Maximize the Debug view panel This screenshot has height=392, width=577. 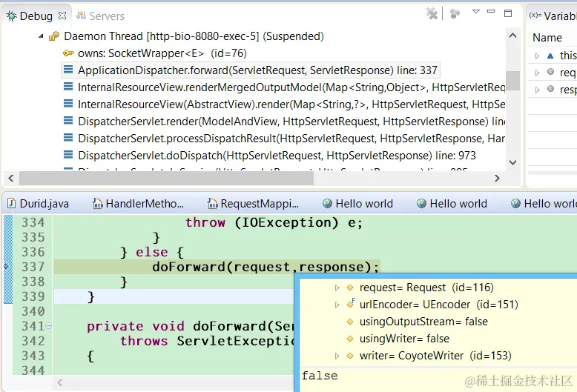508,13
